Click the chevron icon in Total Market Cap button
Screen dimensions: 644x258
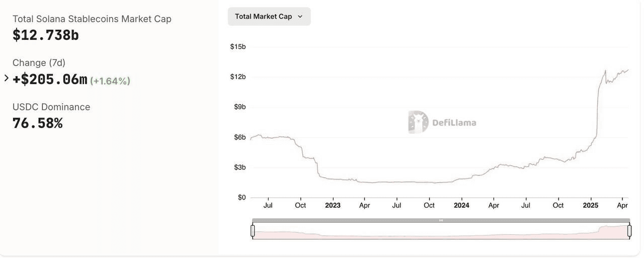pos(300,17)
